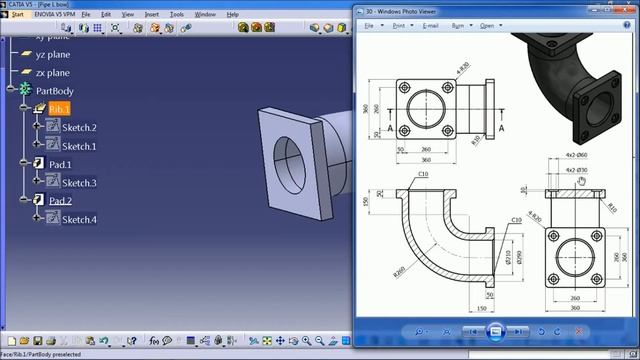Collapse the Pad.2 node
The image size is (640, 360).
24,199
